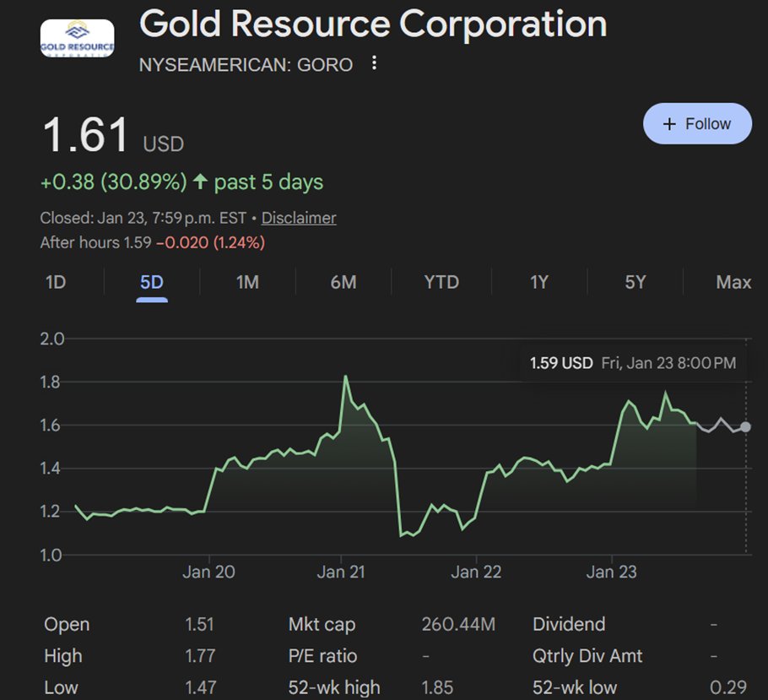Select the 5D chart range

[x=152, y=282]
